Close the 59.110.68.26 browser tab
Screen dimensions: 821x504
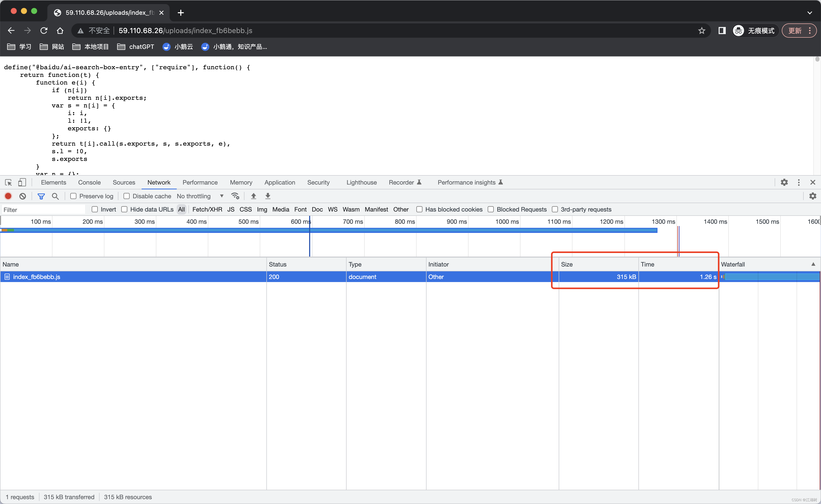coord(161,13)
